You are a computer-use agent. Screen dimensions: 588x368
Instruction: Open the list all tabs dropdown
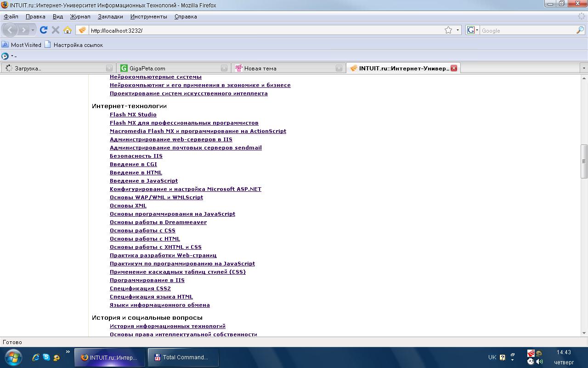pyautogui.click(x=584, y=68)
